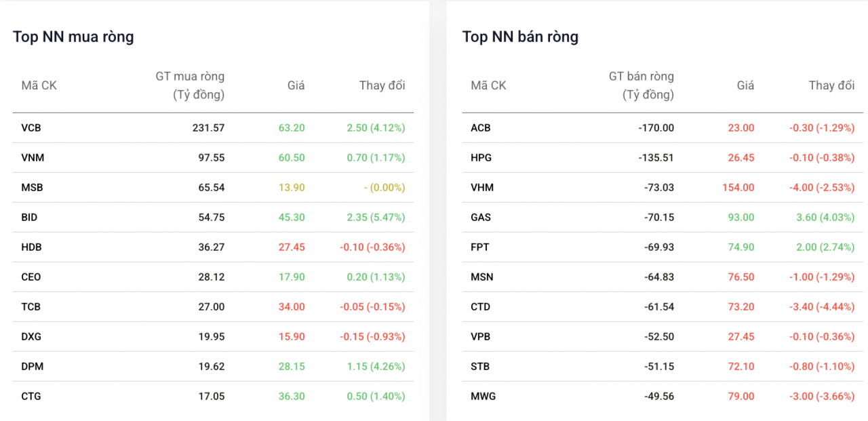868x421 pixels.
Task: Click 'Mã CK' header in net buy table
Action: (x=39, y=85)
